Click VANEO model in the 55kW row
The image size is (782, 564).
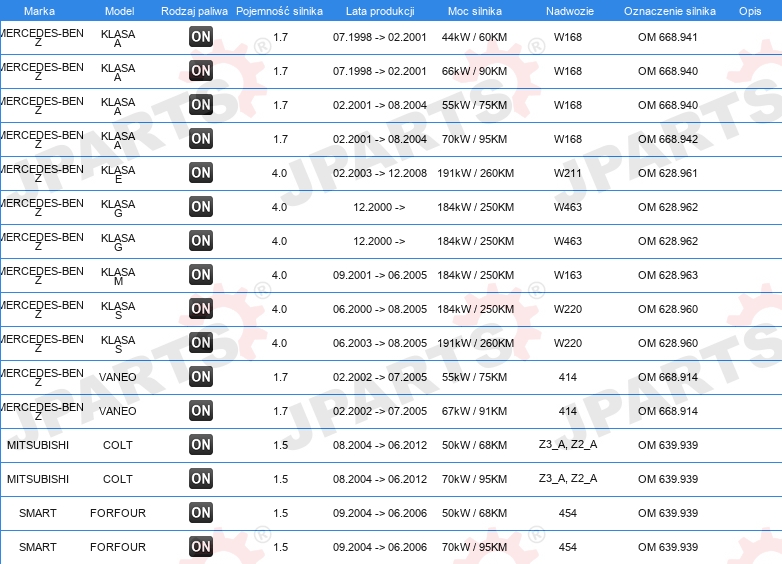(x=118, y=377)
